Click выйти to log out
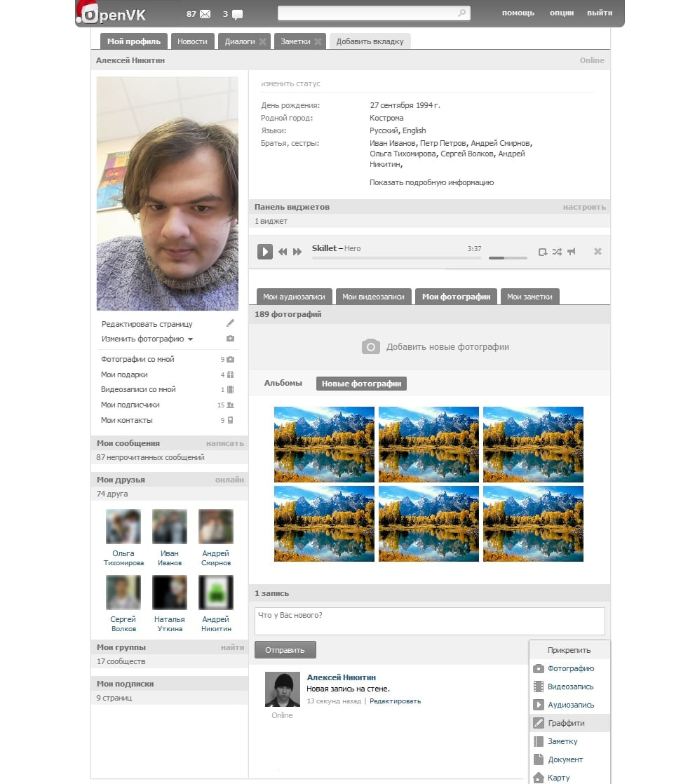The image size is (695, 784). pyautogui.click(x=600, y=13)
